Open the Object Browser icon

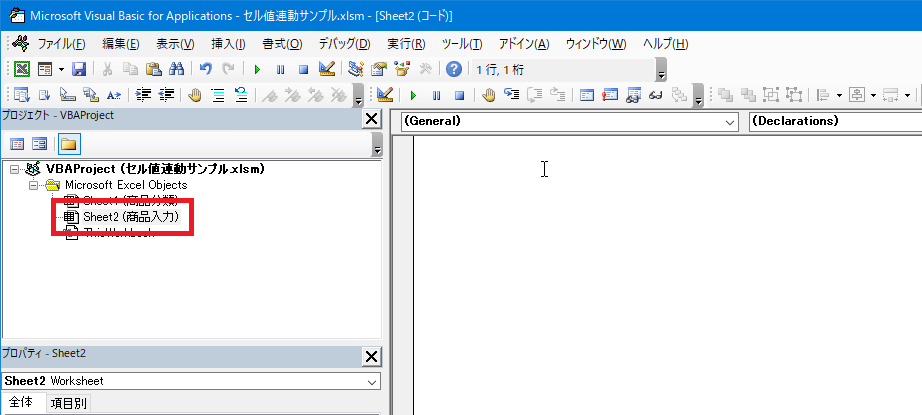(402, 69)
